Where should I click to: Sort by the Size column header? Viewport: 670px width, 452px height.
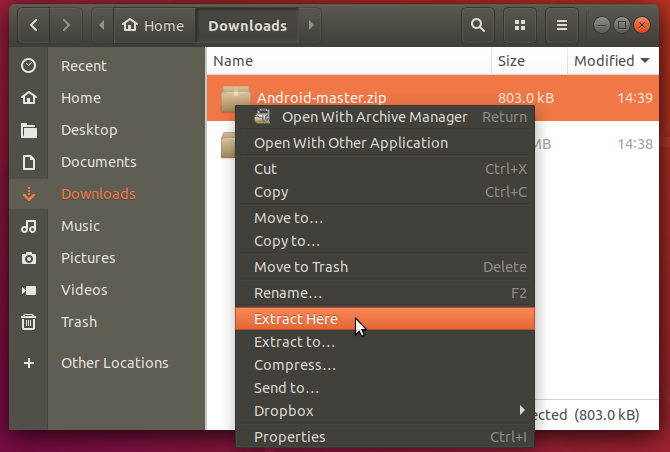click(529, 61)
